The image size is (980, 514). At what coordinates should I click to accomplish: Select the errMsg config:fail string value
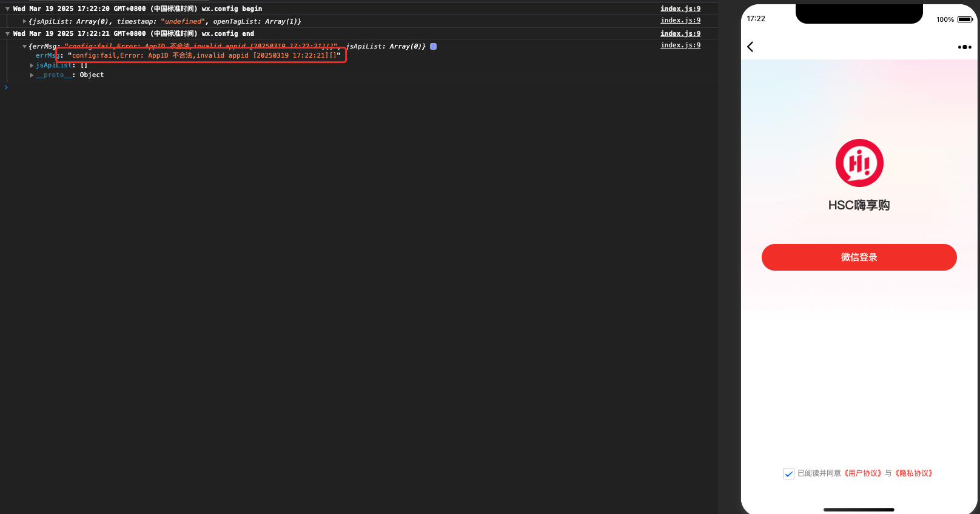coord(204,55)
